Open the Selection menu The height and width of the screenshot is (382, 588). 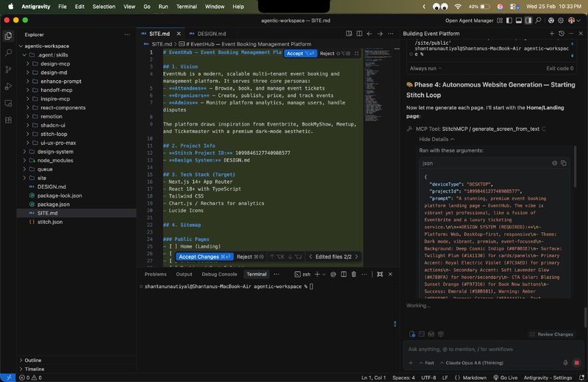pyautogui.click(x=104, y=7)
